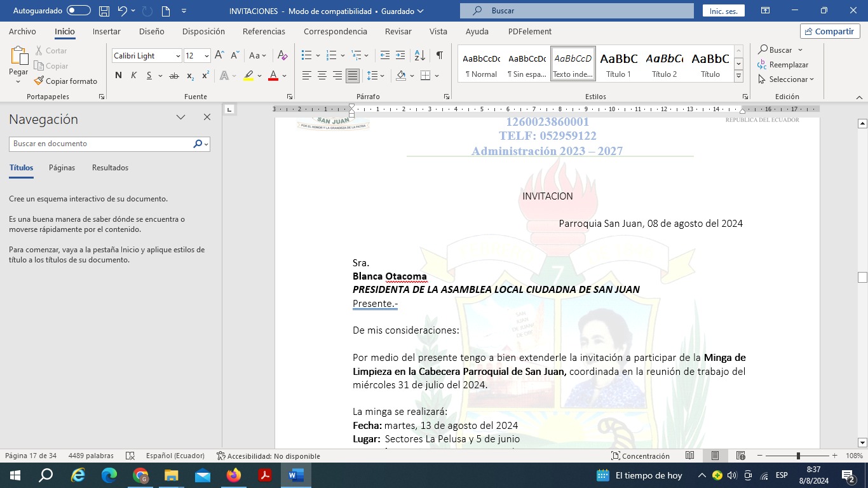Apply superscript formatting

(x=205, y=76)
